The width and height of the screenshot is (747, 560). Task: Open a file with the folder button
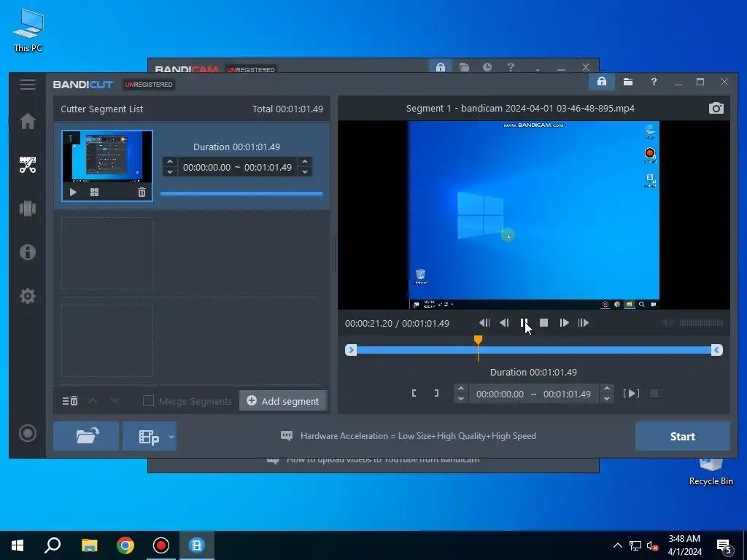pos(86,436)
